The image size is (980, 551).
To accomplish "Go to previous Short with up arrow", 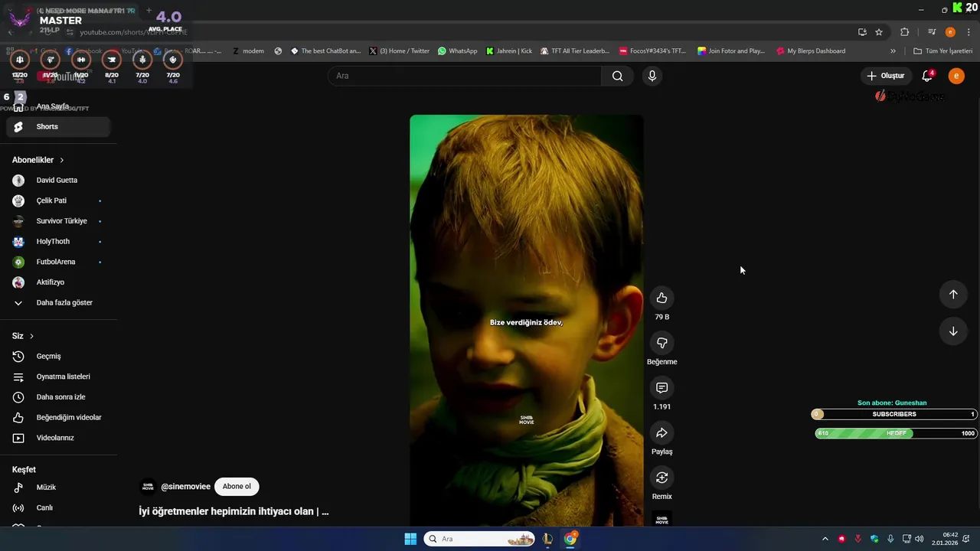I will tap(953, 295).
